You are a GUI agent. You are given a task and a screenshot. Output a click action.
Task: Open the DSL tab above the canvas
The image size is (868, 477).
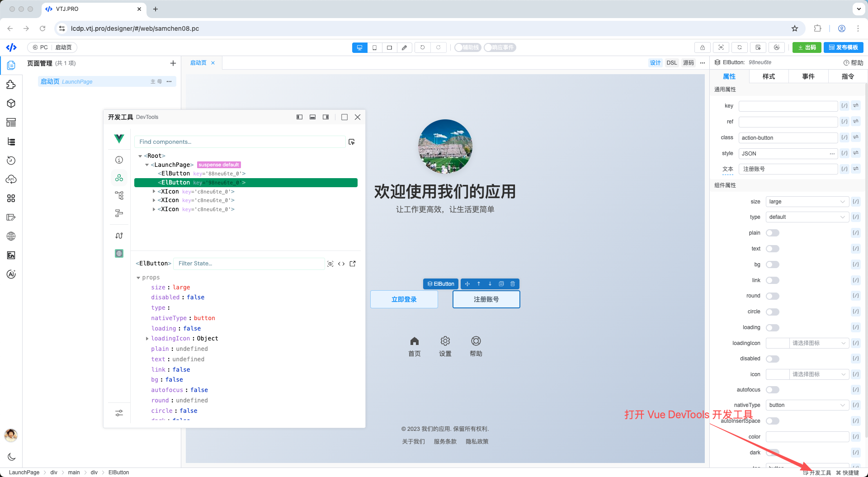pos(672,63)
